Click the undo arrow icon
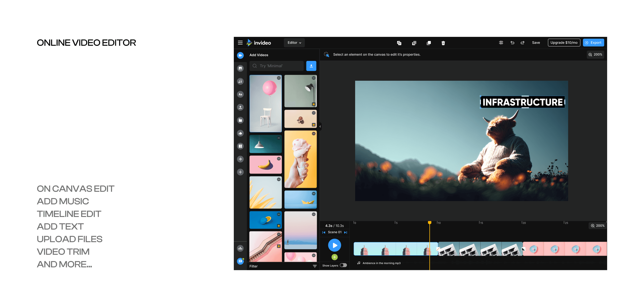Image resolution: width=644 pixels, height=307 pixels. click(x=512, y=43)
